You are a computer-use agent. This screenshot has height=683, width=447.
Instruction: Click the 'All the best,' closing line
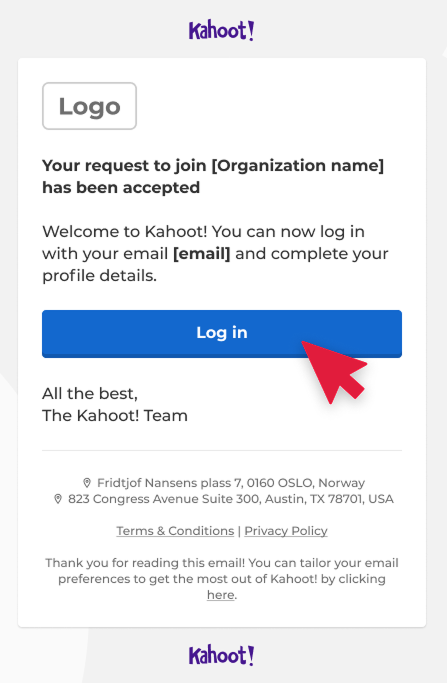coord(90,394)
